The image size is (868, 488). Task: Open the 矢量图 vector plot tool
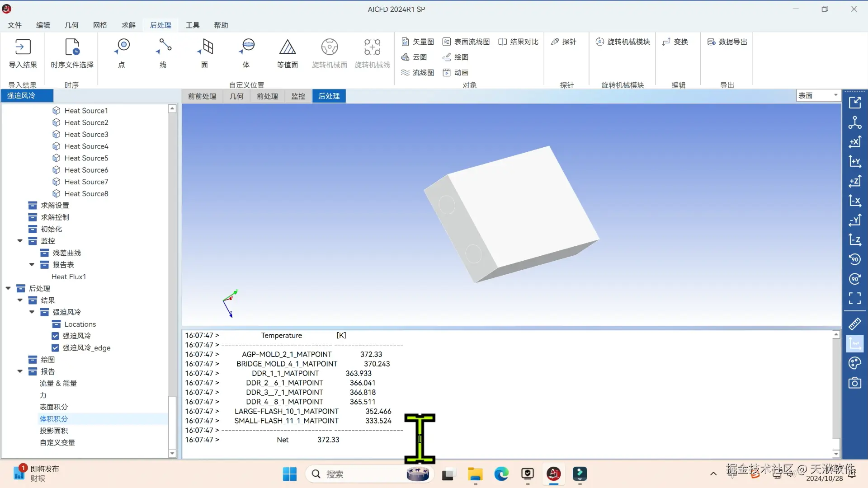pyautogui.click(x=418, y=42)
